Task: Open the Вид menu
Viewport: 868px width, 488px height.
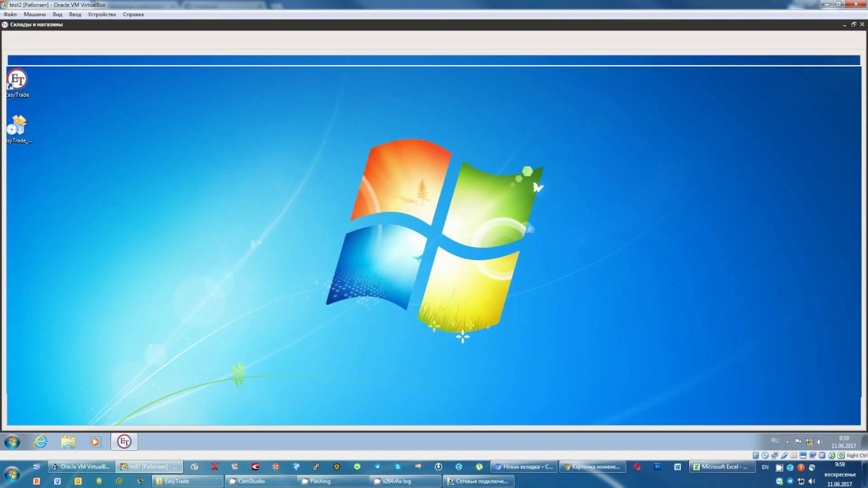Action: [58, 14]
